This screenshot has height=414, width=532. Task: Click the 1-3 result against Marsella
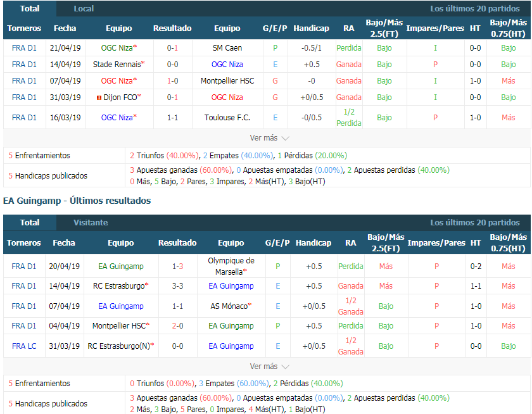pos(177,266)
